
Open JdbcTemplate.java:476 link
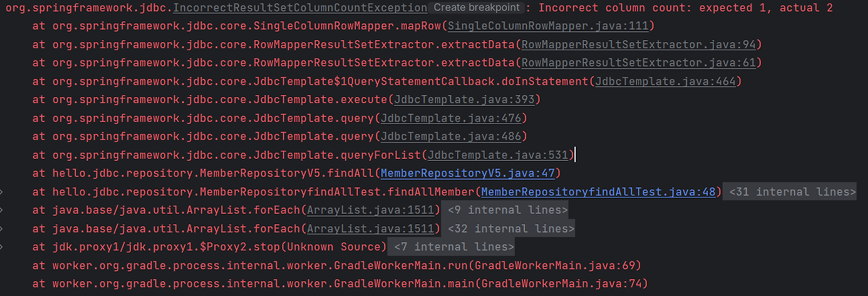coord(451,118)
